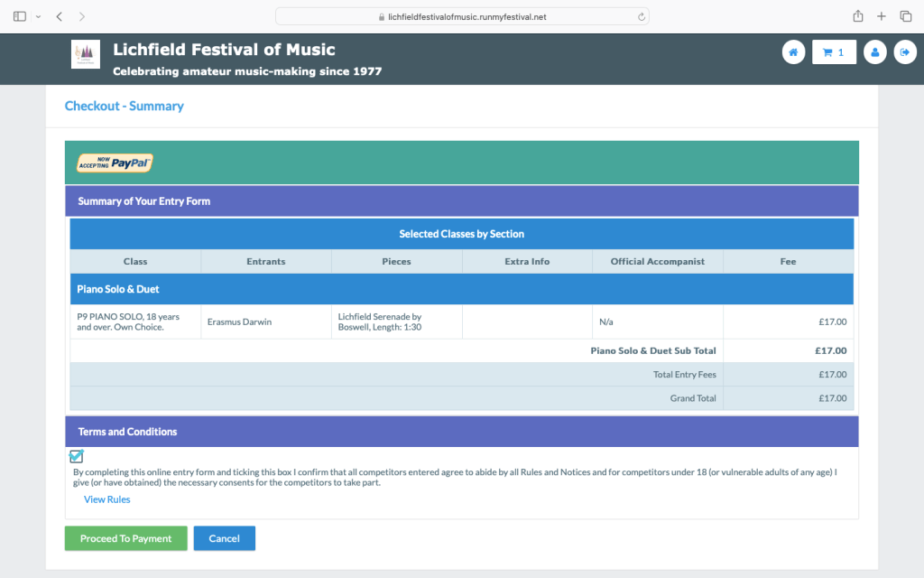
Task: Open a new Safari tab
Action: click(x=882, y=16)
